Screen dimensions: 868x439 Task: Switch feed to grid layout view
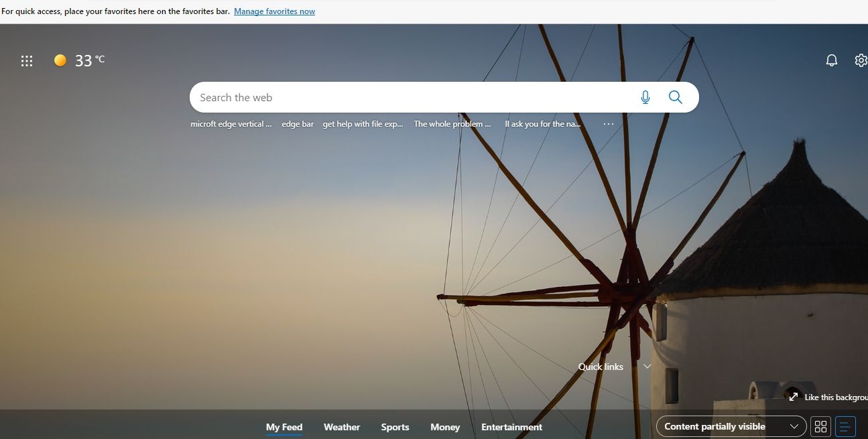point(820,426)
